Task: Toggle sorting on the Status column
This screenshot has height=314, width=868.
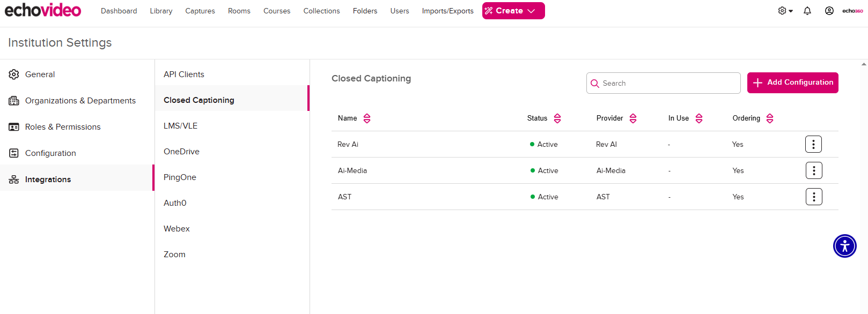Action: (x=557, y=118)
